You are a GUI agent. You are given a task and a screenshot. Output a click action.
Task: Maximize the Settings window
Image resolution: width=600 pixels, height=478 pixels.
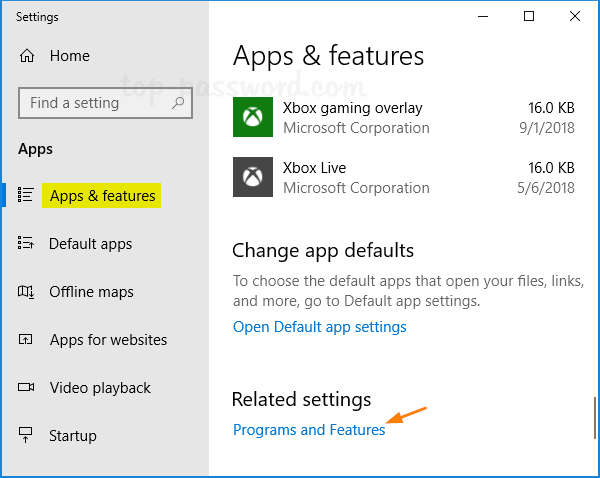[x=529, y=16]
